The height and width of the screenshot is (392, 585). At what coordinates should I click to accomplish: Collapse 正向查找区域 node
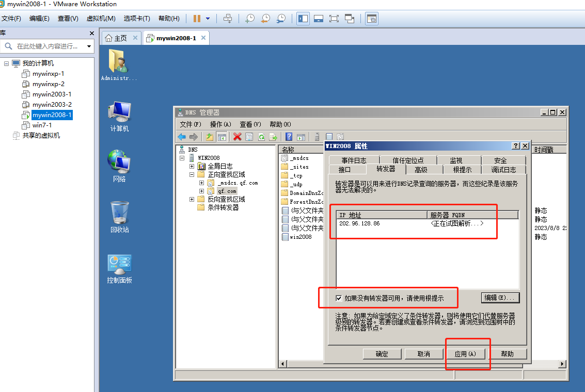192,174
